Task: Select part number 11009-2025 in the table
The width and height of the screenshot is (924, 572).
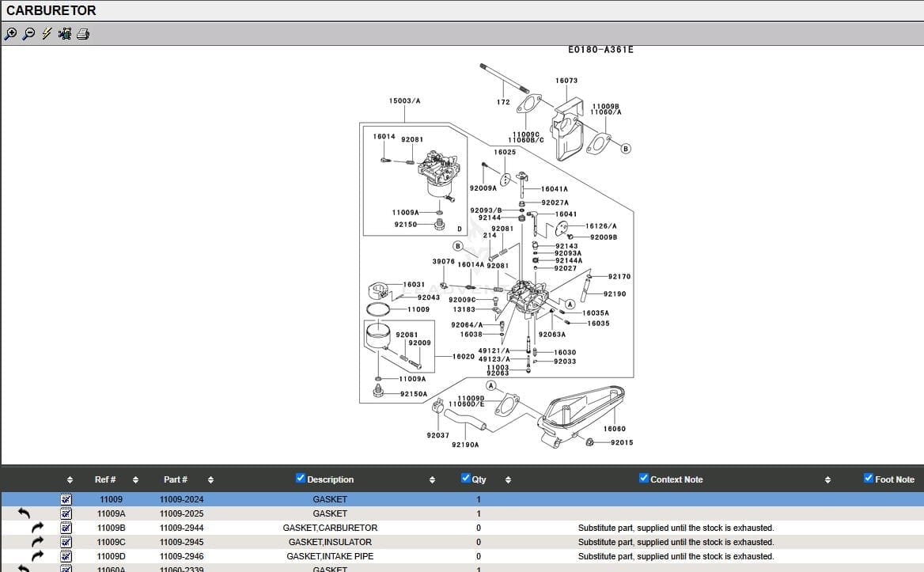Action: click(x=181, y=513)
